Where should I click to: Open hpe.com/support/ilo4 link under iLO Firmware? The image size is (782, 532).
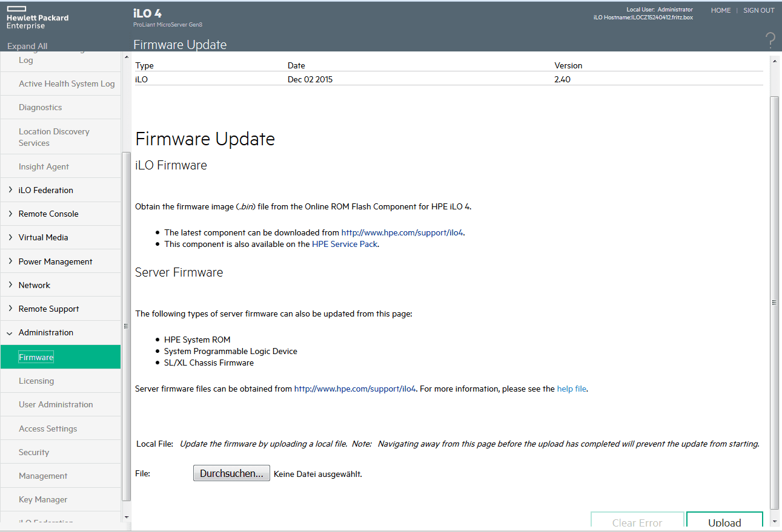[403, 232]
